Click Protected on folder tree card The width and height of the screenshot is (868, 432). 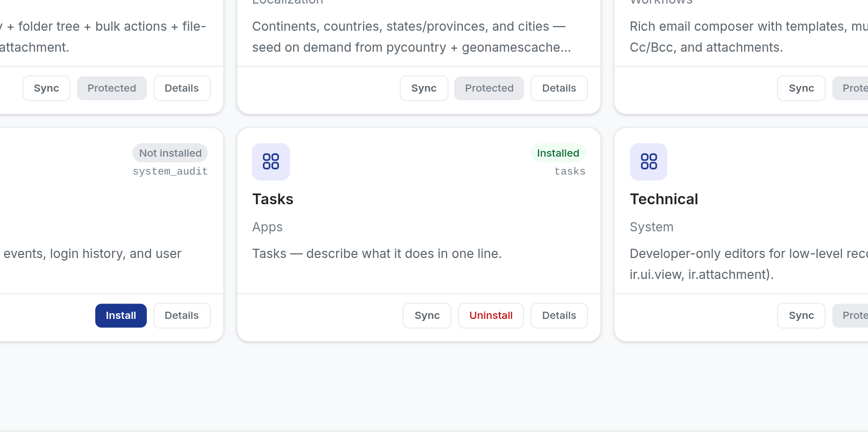tap(112, 88)
